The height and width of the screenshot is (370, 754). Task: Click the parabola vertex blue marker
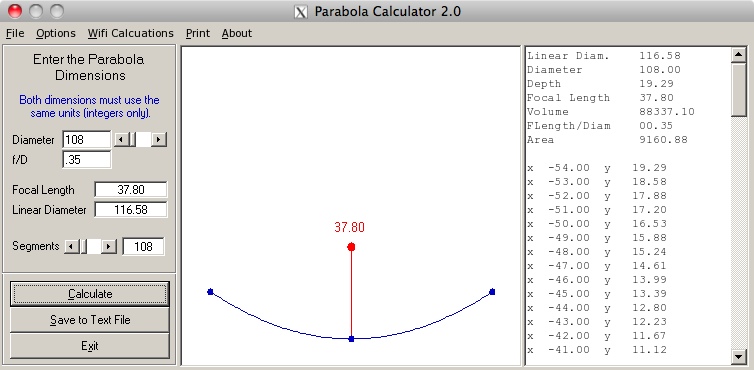(351, 339)
